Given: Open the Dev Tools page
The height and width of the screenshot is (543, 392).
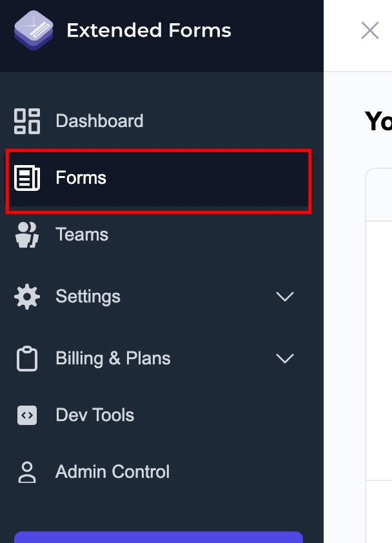Looking at the screenshot, I should pyautogui.click(x=94, y=415).
